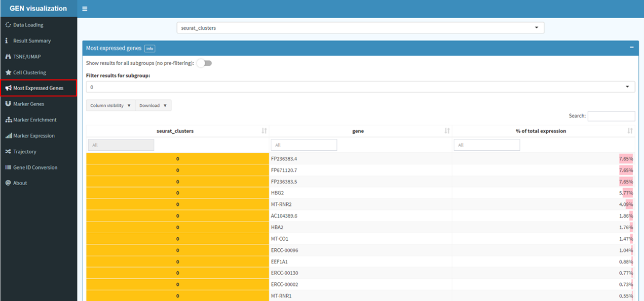Click the hamburger menu icon in header

click(85, 9)
